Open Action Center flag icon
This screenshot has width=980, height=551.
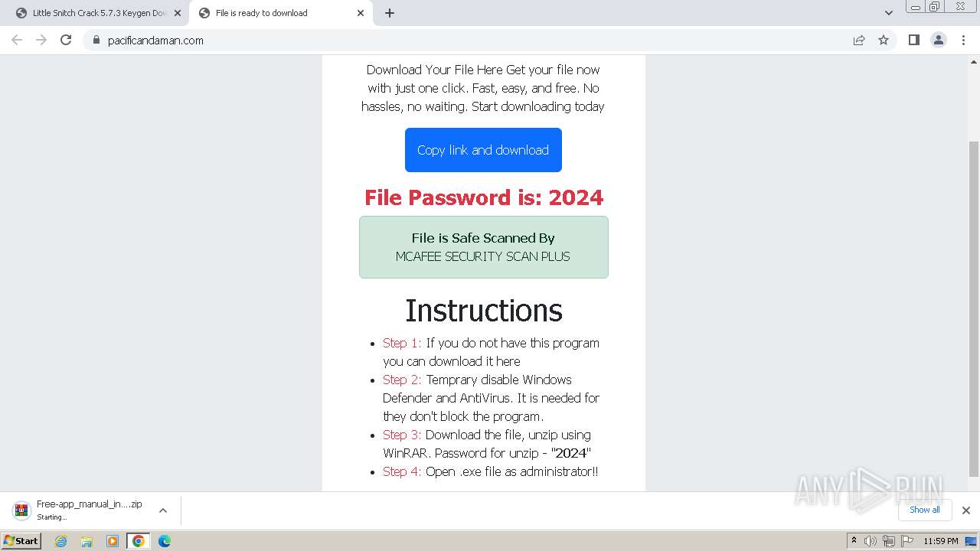click(907, 541)
